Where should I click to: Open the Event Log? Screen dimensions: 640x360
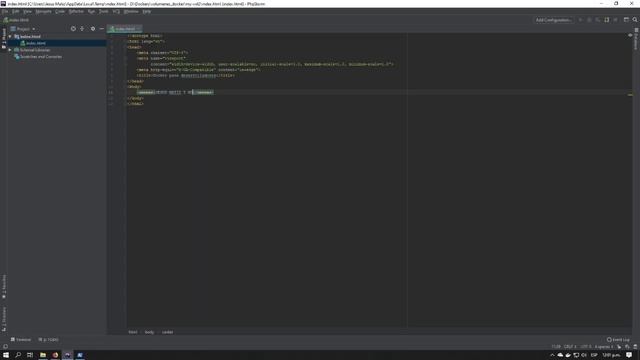618,340
